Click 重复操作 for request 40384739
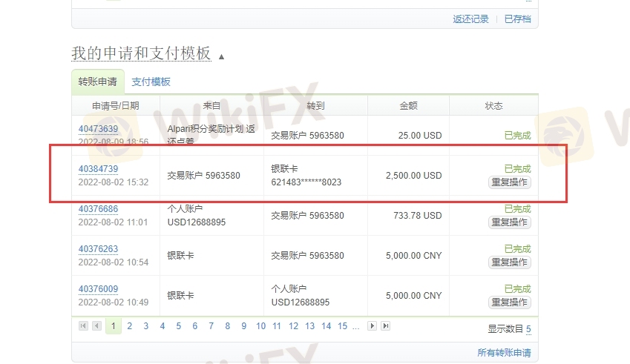 510,182
